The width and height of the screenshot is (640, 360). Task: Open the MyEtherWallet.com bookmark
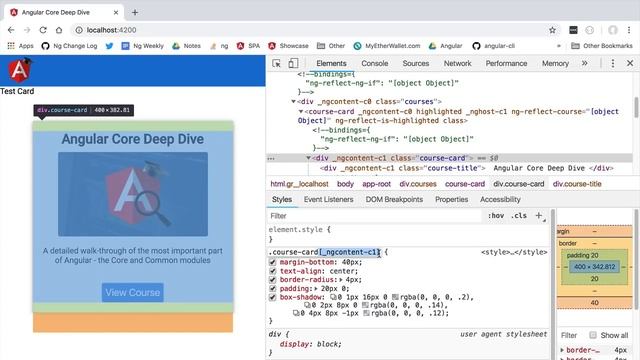[x=387, y=46]
